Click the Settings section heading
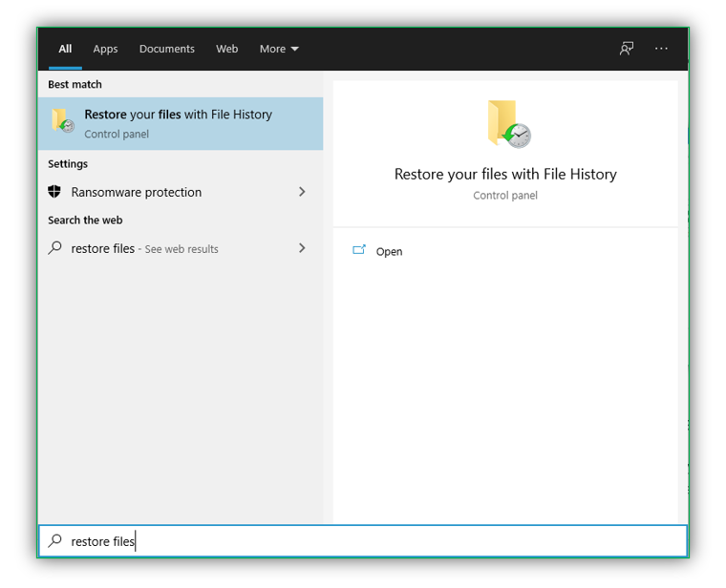The height and width of the screenshot is (588, 726). pyautogui.click(x=68, y=164)
